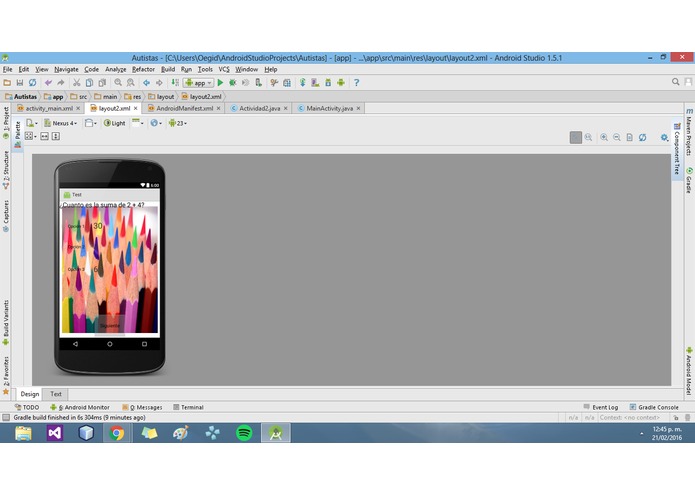Click the Attach debugger to process icon

(x=258, y=82)
